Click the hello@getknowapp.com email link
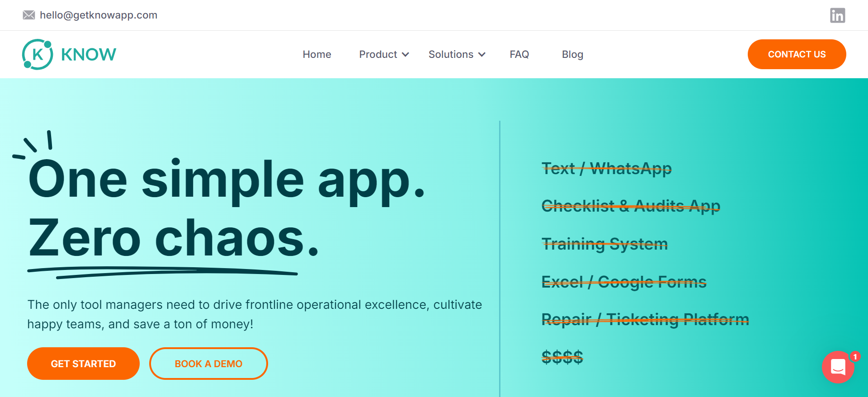This screenshot has height=397, width=868. pyautogui.click(x=99, y=15)
